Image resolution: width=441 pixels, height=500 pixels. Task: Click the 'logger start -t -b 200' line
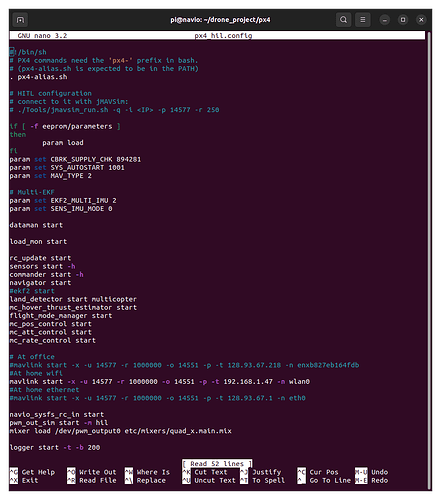click(55, 447)
